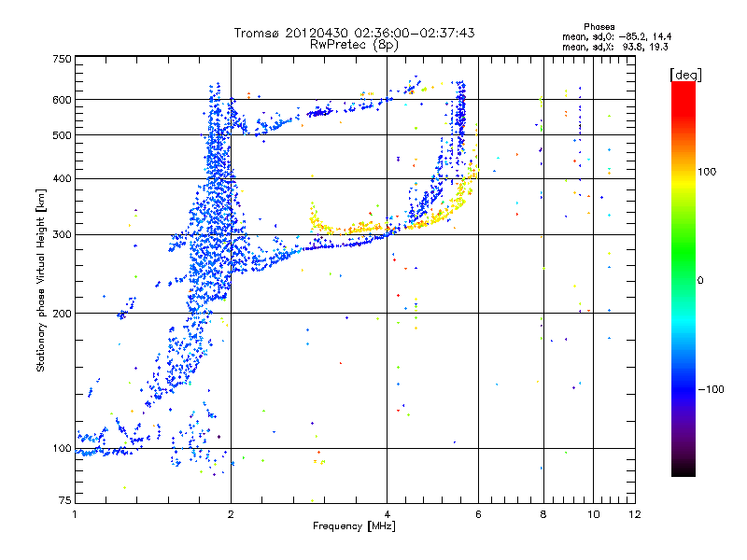The height and width of the screenshot is (560, 747).
Task: Click the x-axis label '2'
Action: pos(231,514)
